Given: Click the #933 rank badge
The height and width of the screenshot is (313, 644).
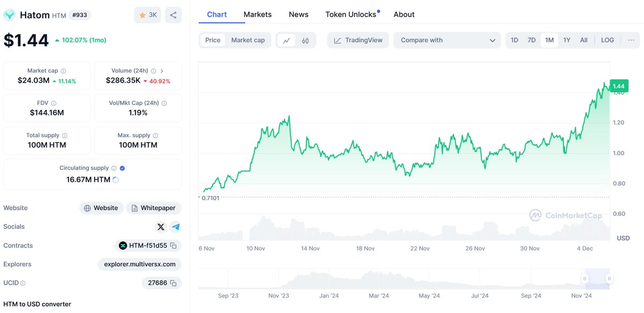Looking at the screenshot, I should click(x=80, y=15).
